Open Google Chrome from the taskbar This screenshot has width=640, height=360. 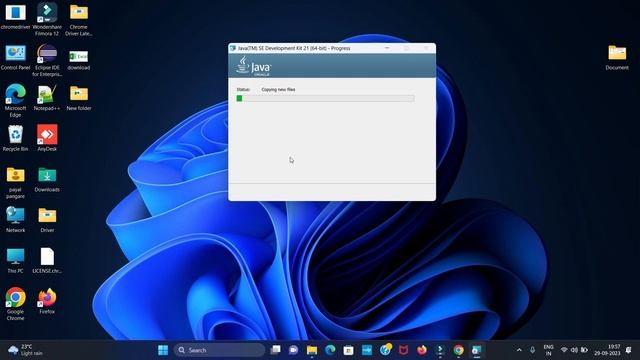pyautogui.click(x=458, y=350)
